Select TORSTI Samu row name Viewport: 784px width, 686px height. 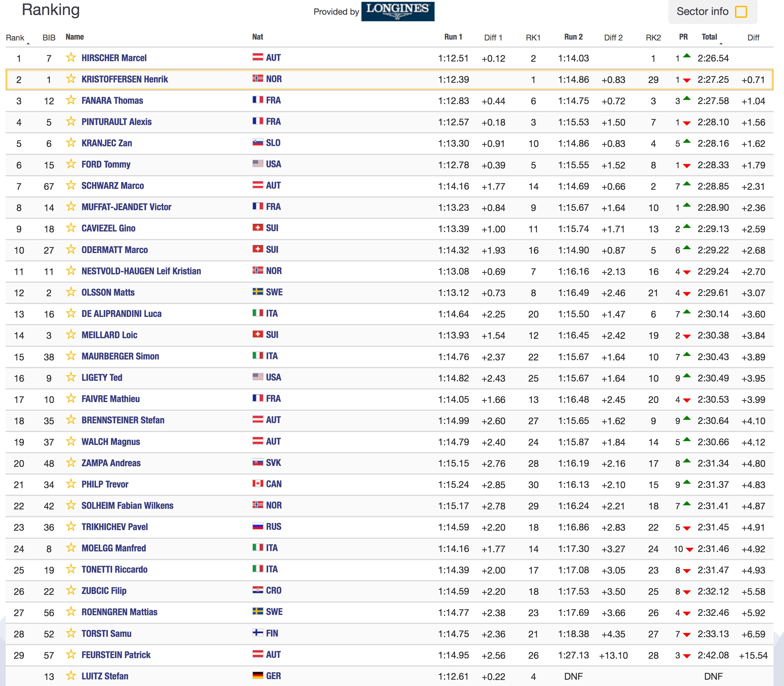point(106,634)
